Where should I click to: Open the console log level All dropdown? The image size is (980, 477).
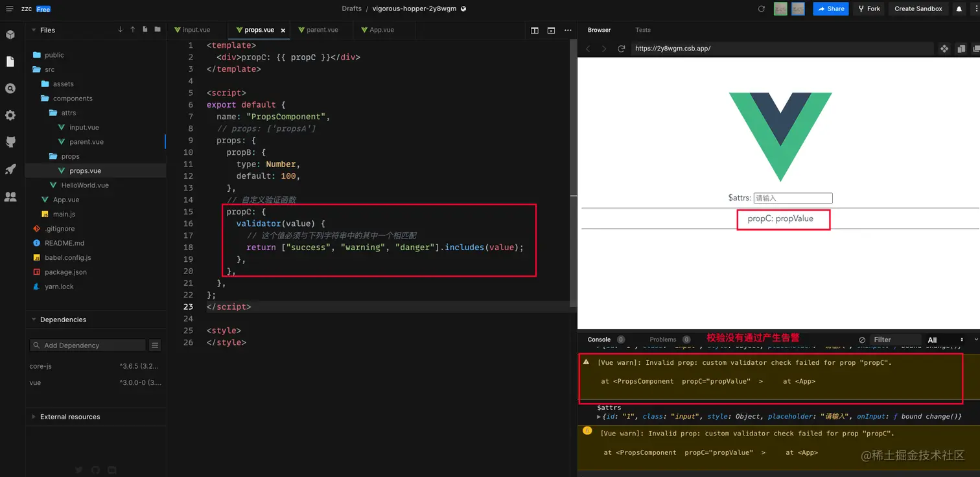click(x=944, y=340)
